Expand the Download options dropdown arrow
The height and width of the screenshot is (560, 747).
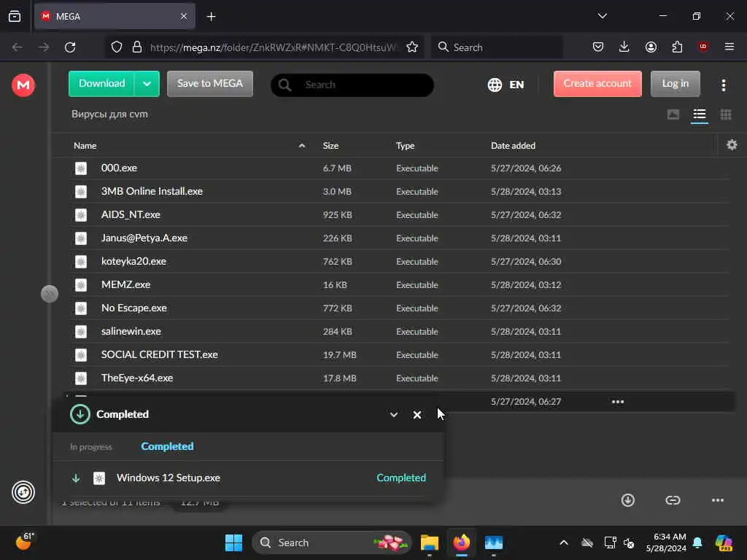click(147, 84)
